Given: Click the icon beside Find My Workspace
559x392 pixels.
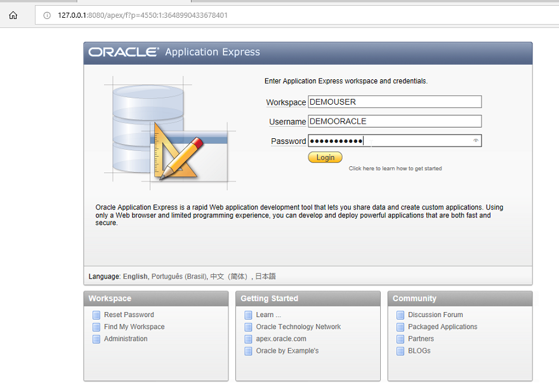Looking at the screenshot, I should click(x=96, y=327).
